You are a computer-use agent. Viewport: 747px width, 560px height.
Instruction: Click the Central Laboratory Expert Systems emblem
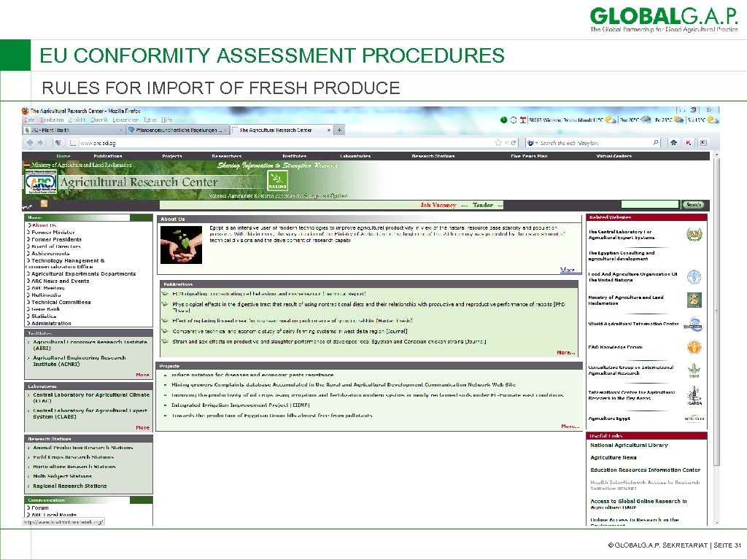(x=694, y=234)
